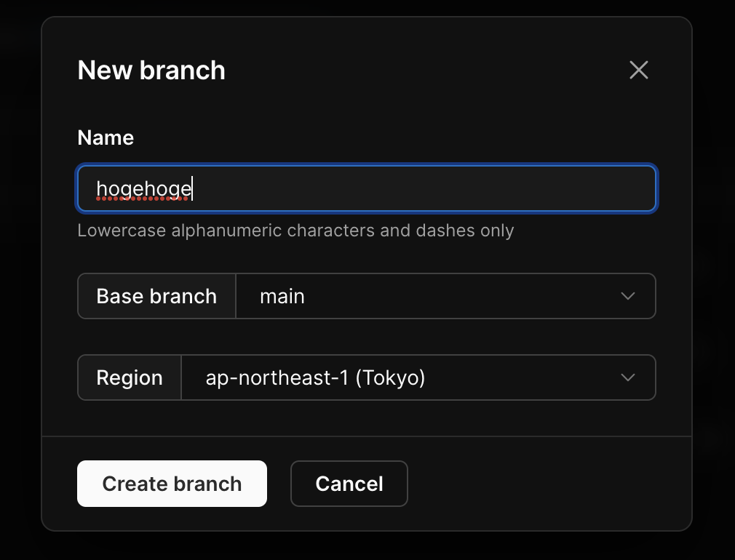The image size is (735, 560).
Task: Click the chevron in Region dropdown
Action: coord(627,377)
